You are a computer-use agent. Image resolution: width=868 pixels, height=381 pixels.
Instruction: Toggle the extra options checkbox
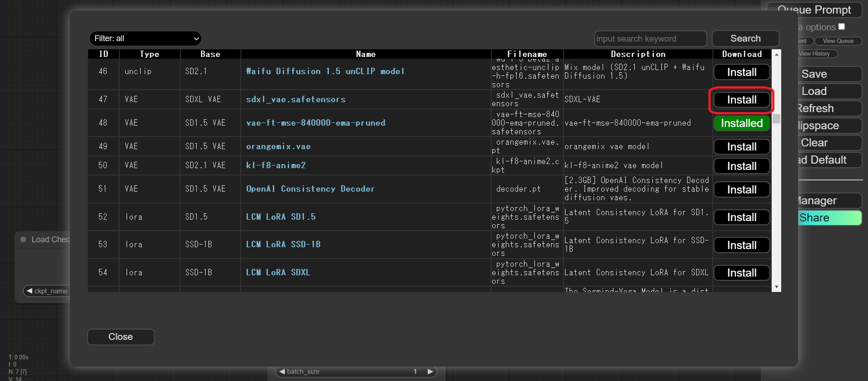(x=841, y=27)
